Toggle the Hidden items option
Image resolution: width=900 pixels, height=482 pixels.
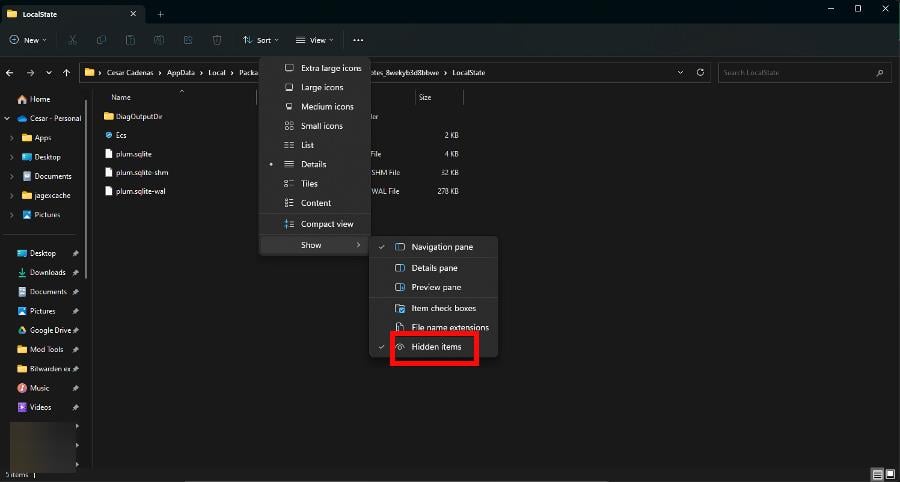coord(436,347)
